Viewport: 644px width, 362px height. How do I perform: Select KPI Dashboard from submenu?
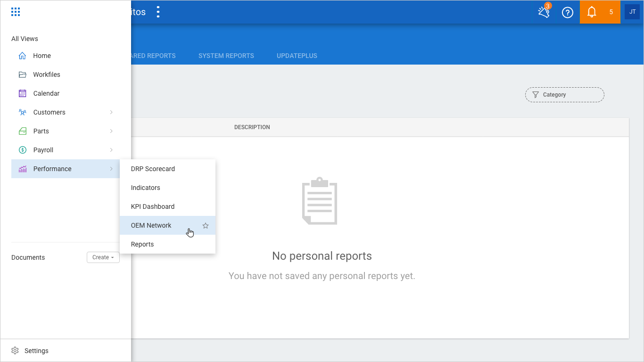coord(167,206)
